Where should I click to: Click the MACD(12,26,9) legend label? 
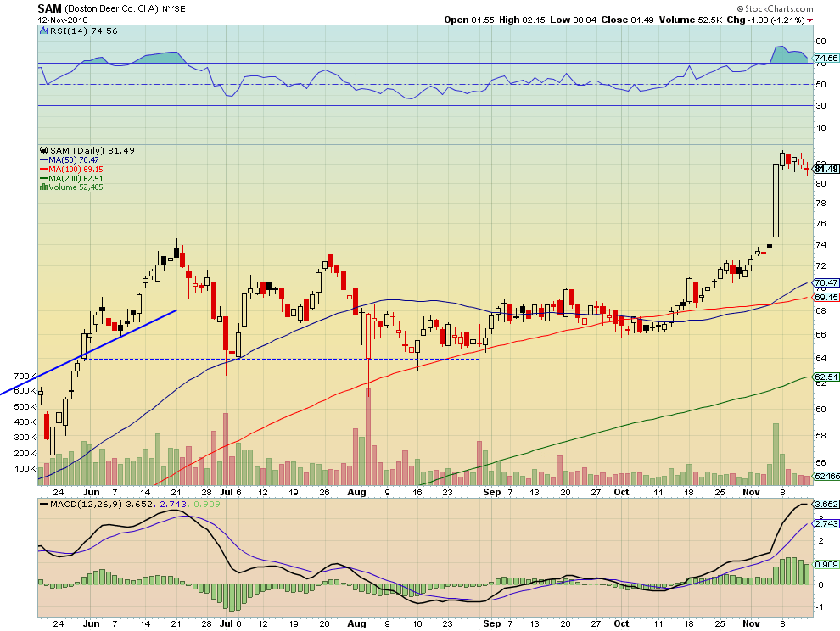click(x=87, y=504)
